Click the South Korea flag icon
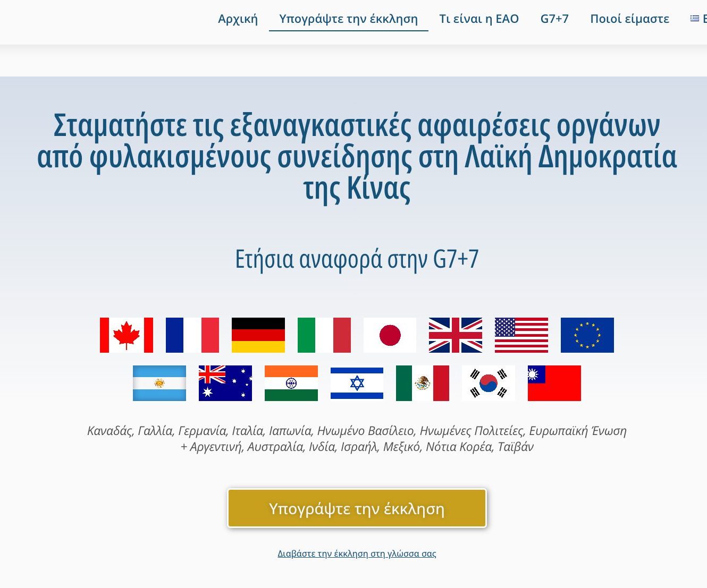 (489, 383)
